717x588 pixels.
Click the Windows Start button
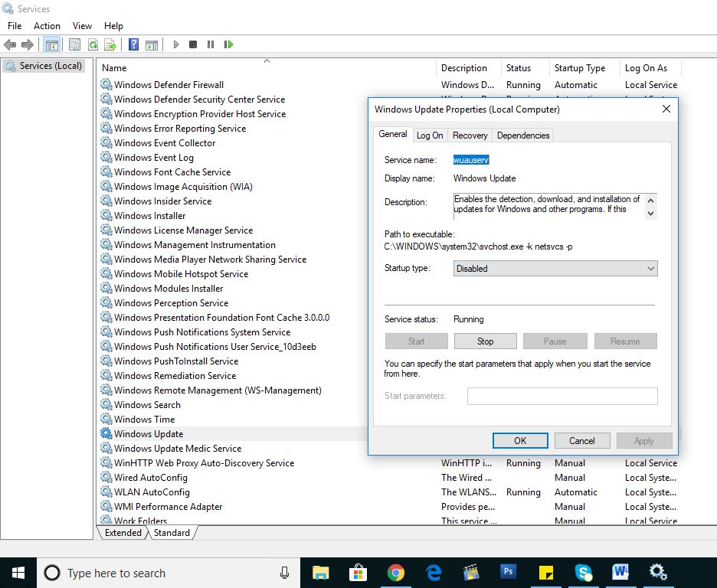pyautogui.click(x=18, y=573)
